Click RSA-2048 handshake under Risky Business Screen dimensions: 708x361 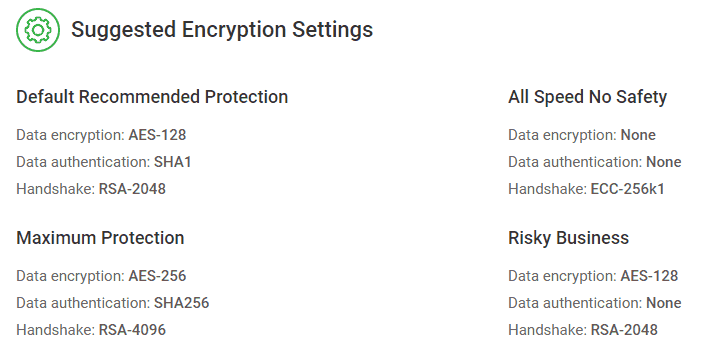point(624,330)
